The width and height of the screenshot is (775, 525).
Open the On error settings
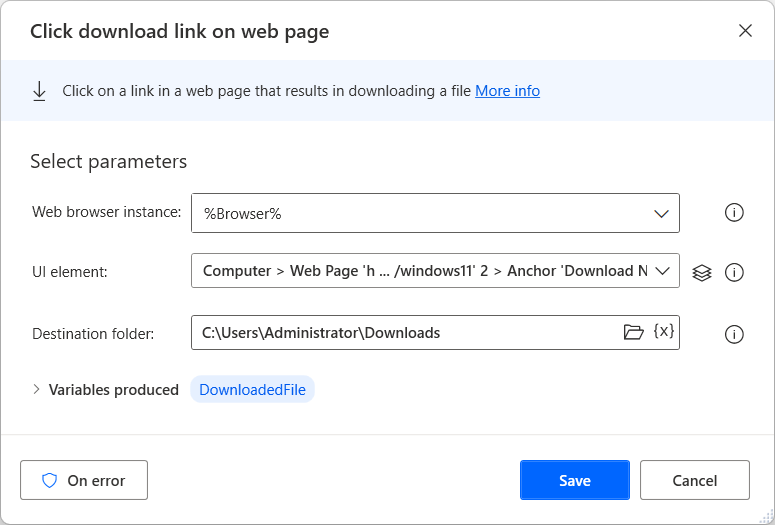84,480
